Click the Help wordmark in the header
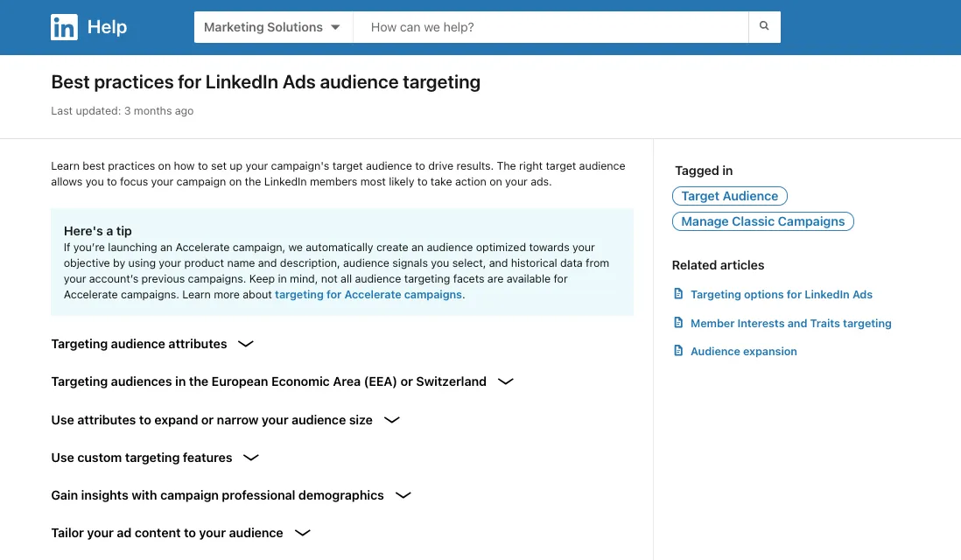The image size is (961, 560). tap(107, 27)
